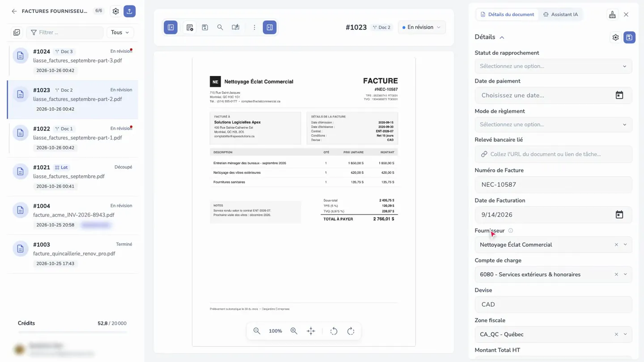The image size is (644, 362).
Task: Clear the Compte de charge selection
Action: click(616, 274)
